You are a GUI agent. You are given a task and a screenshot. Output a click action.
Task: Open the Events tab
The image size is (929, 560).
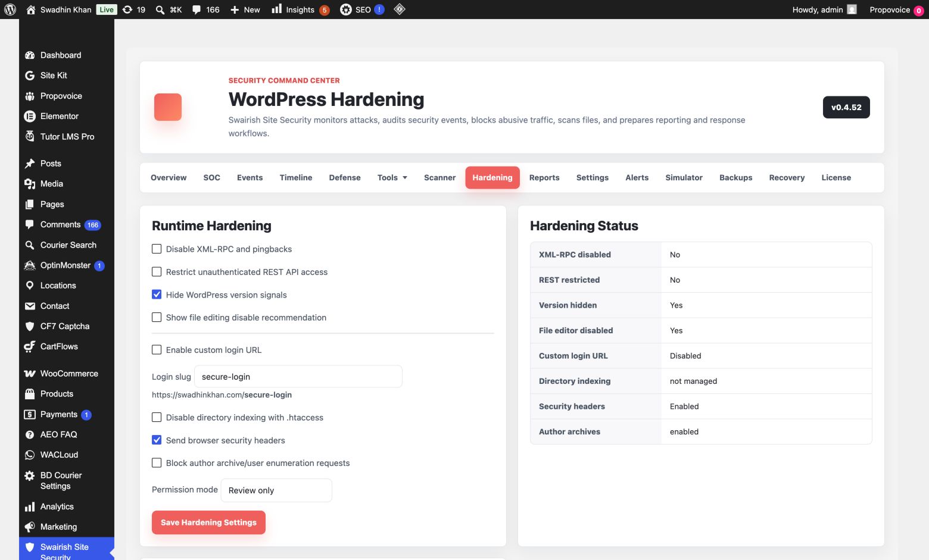250,177
